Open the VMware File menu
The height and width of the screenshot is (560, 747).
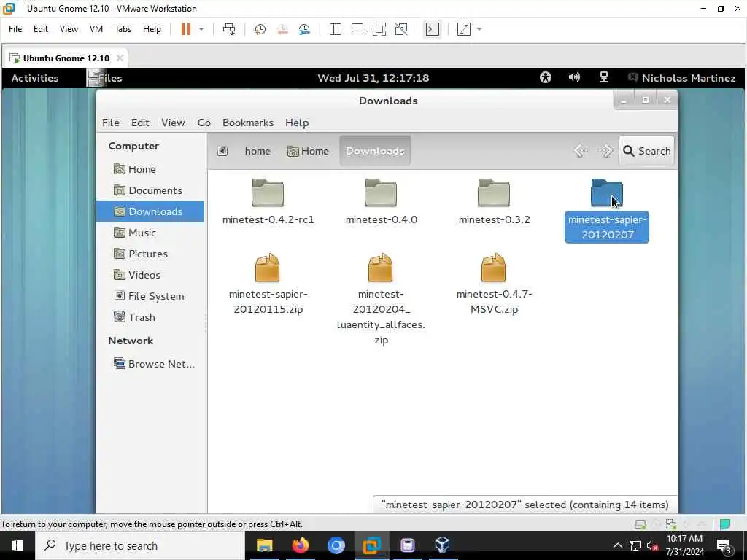pos(15,29)
